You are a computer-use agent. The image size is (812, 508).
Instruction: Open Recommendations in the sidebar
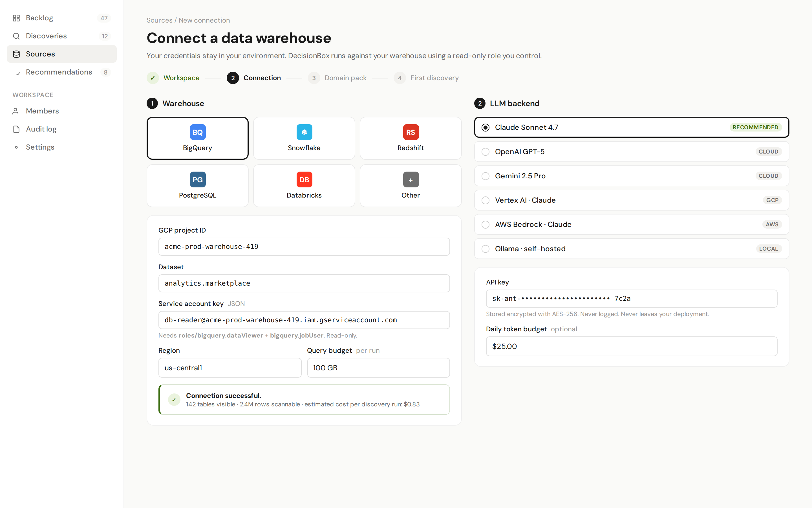(x=62, y=72)
